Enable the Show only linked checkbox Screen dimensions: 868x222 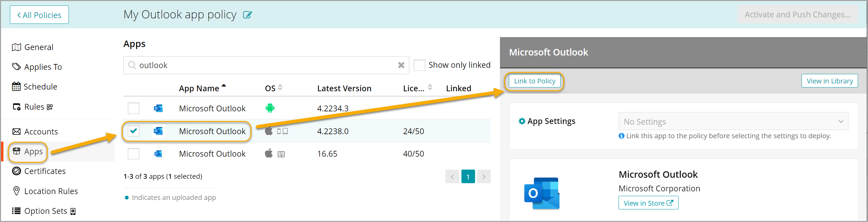419,65
